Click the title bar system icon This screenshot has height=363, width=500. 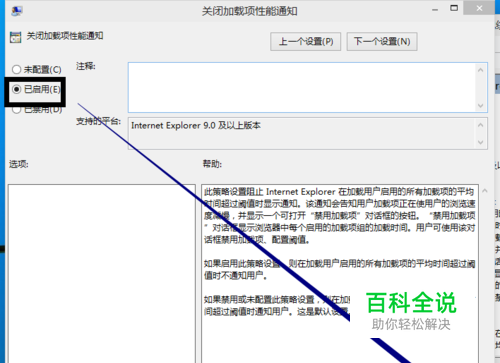pyautogui.click(x=16, y=11)
